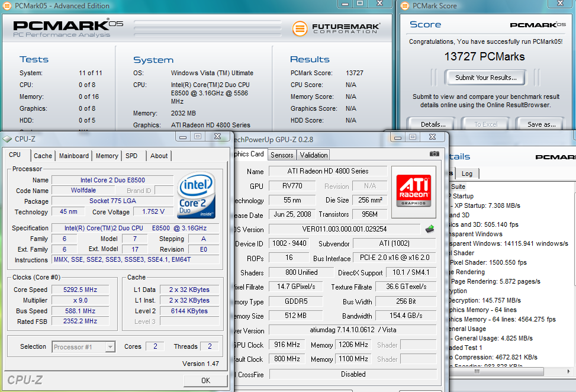Close the CPU-Z window
Screen dimensions: 576x392
pos(217,137)
